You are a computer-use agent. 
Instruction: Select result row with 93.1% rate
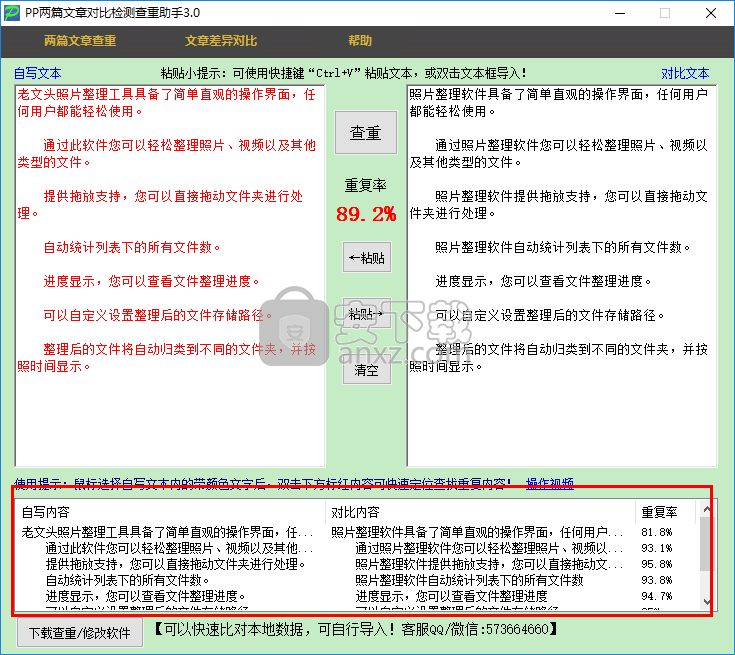356,548
